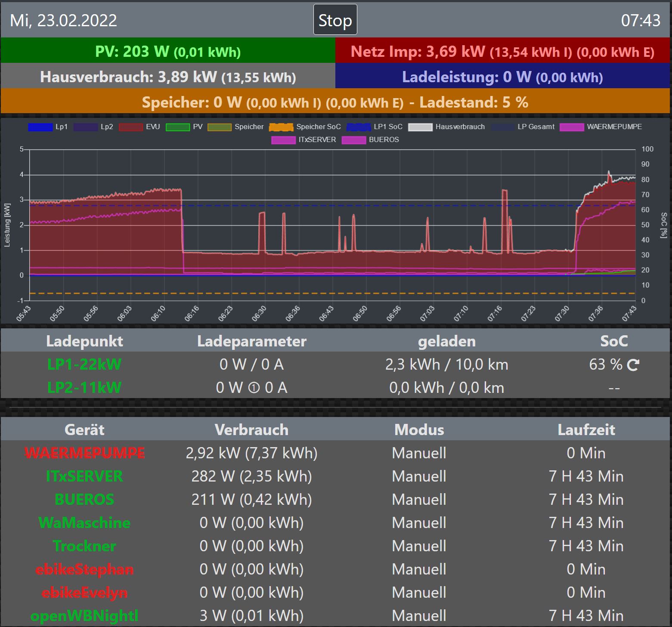The image size is (672, 627).
Task: Click Manuell mode for WaMaschine
Action: pyautogui.click(x=419, y=523)
